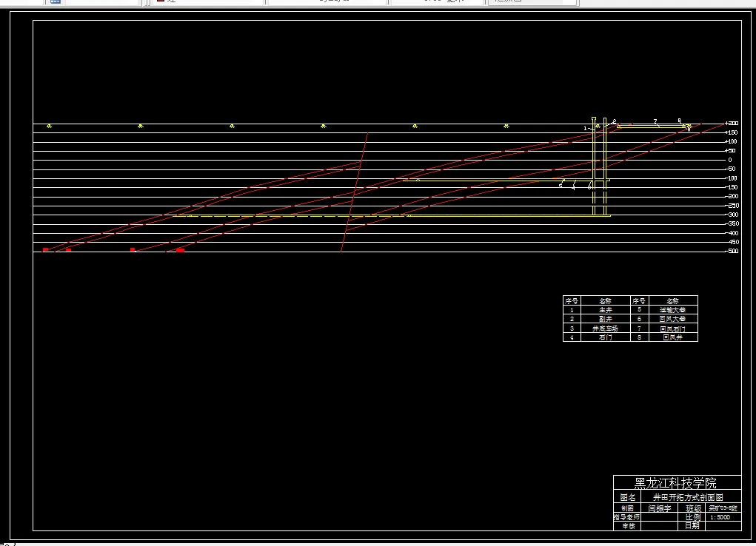Click the -150 elevation label
The image size is (756, 546).
pos(732,187)
